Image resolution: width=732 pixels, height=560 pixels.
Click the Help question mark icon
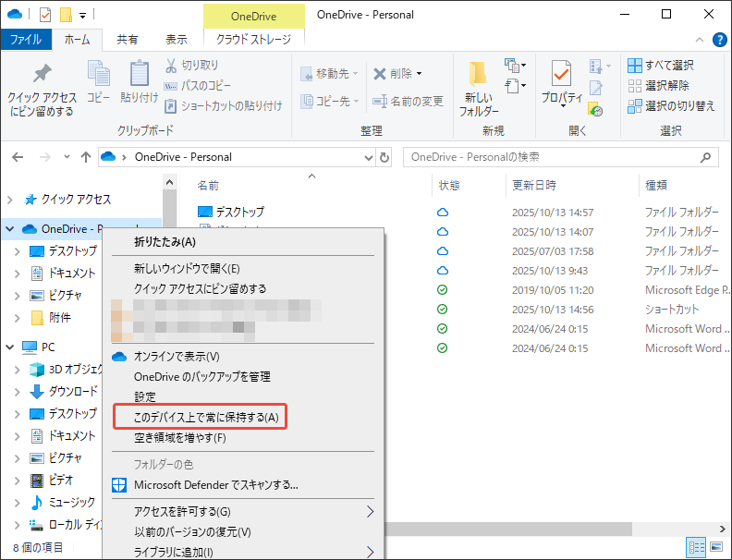click(719, 40)
